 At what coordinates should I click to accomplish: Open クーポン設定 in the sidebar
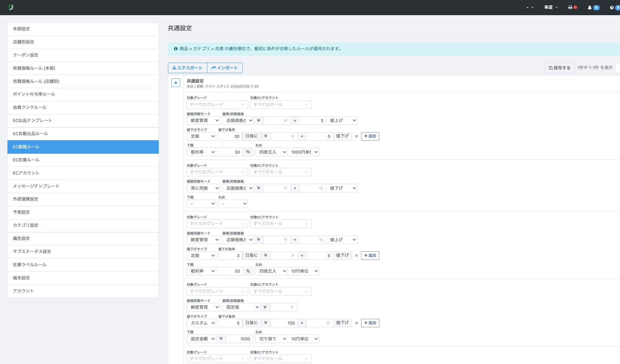(83, 55)
